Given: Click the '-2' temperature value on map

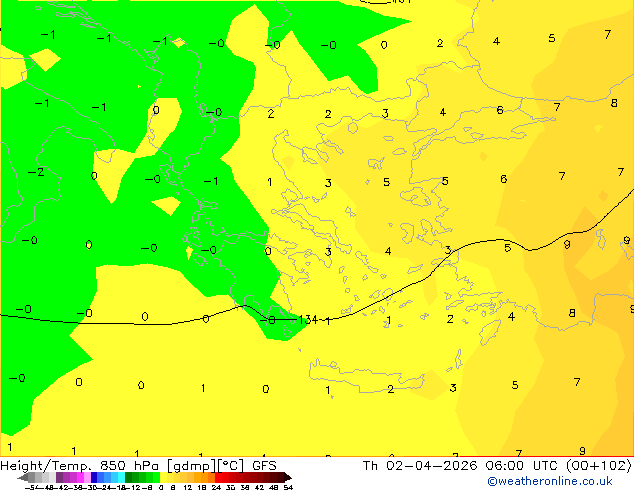Looking at the screenshot, I should click(36, 172).
